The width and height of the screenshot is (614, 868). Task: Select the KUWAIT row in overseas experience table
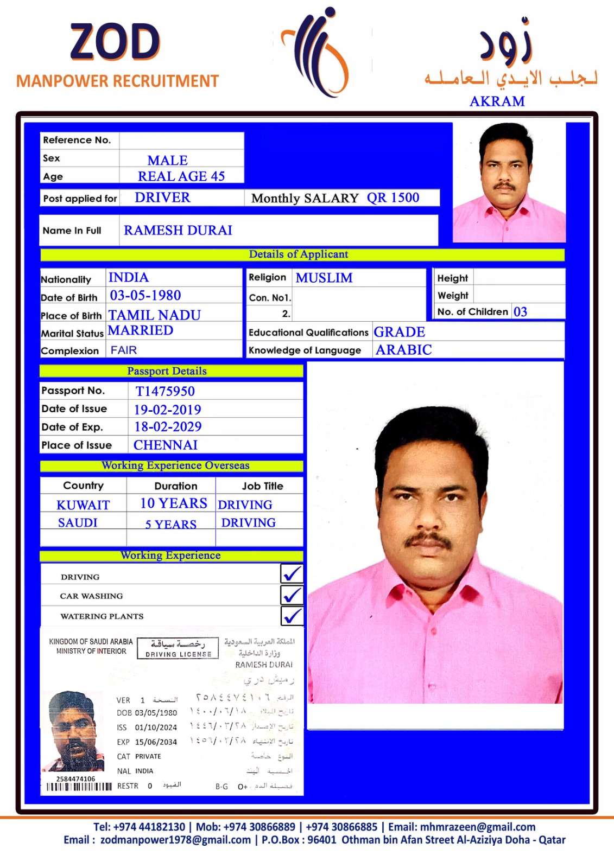click(x=84, y=505)
